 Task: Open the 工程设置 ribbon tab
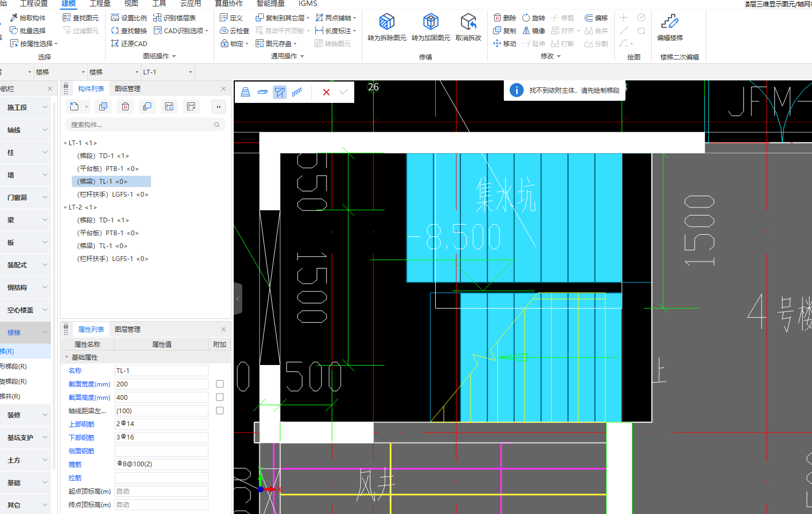point(34,3)
